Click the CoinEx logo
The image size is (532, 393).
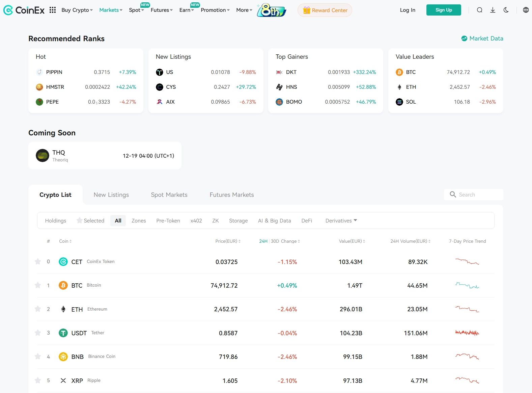tap(24, 10)
